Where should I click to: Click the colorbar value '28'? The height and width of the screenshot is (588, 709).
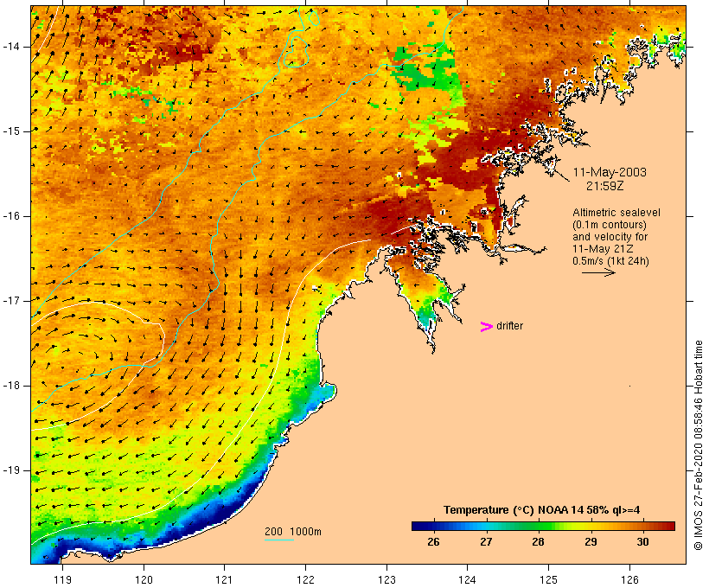click(x=538, y=542)
